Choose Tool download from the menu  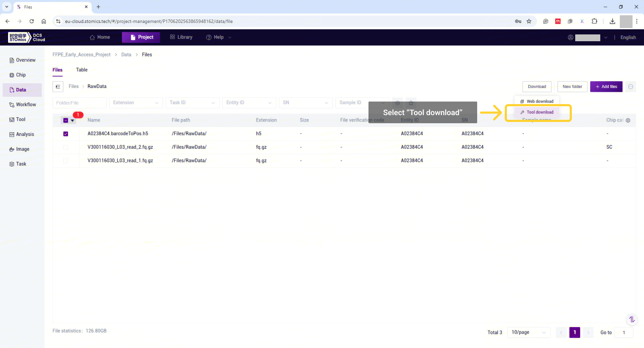click(x=540, y=113)
